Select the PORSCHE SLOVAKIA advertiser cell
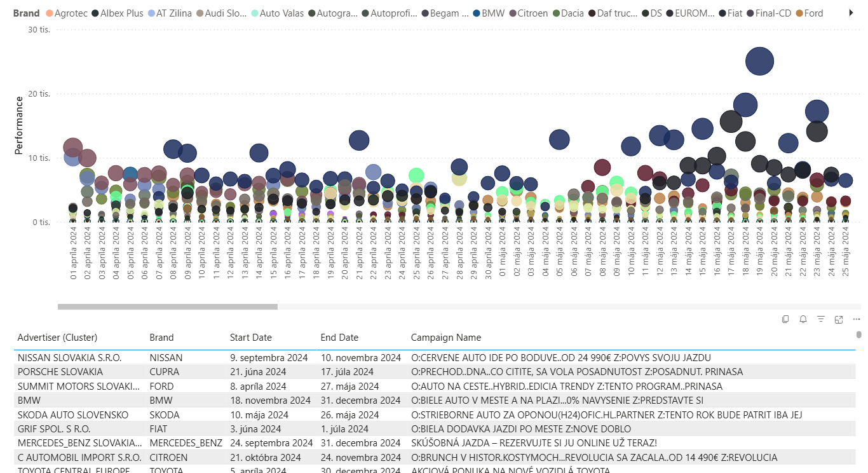Viewport: 868px width, 473px height. point(60,372)
